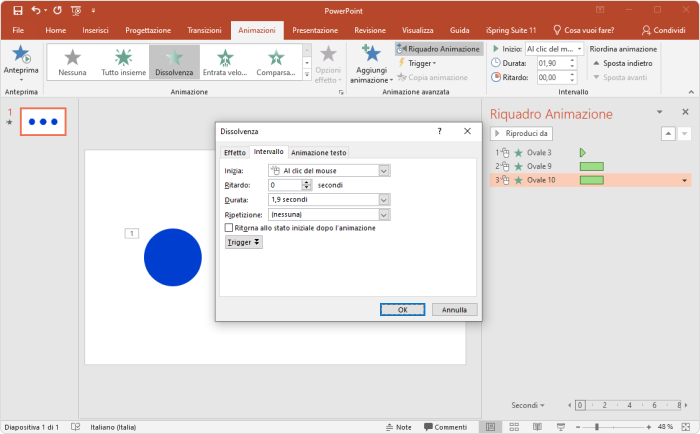Click Sposta avanti reorder button
Screen dimensions: 700x434
coord(620,77)
